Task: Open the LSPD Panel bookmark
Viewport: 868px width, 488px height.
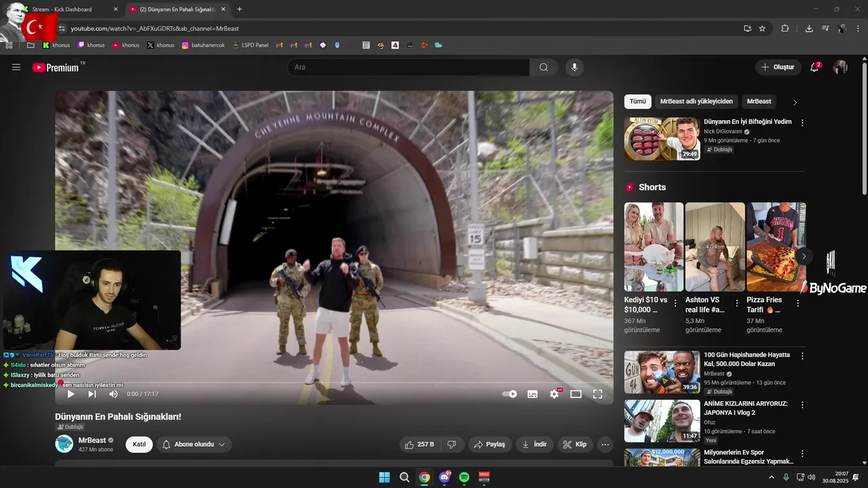Action: tap(250, 45)
